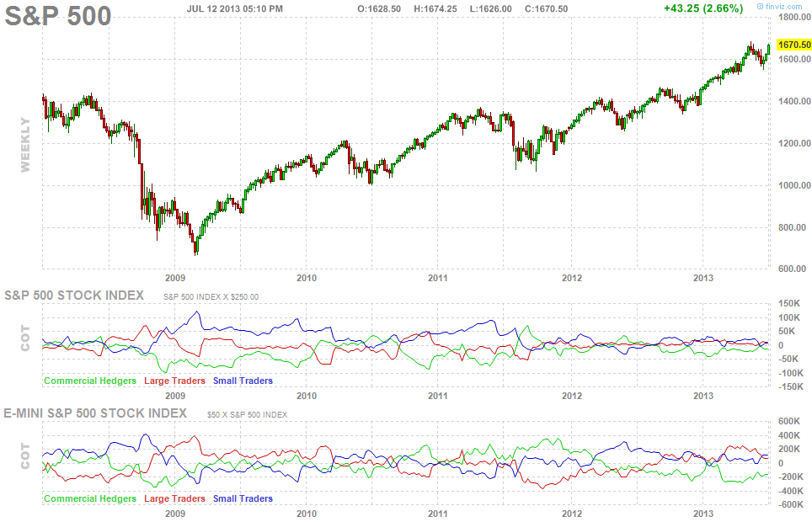Image resolution: width=812 pixels, height=522 pixels.
Task: Click the 2011 year label under price chart
Action: pos(438,278)
